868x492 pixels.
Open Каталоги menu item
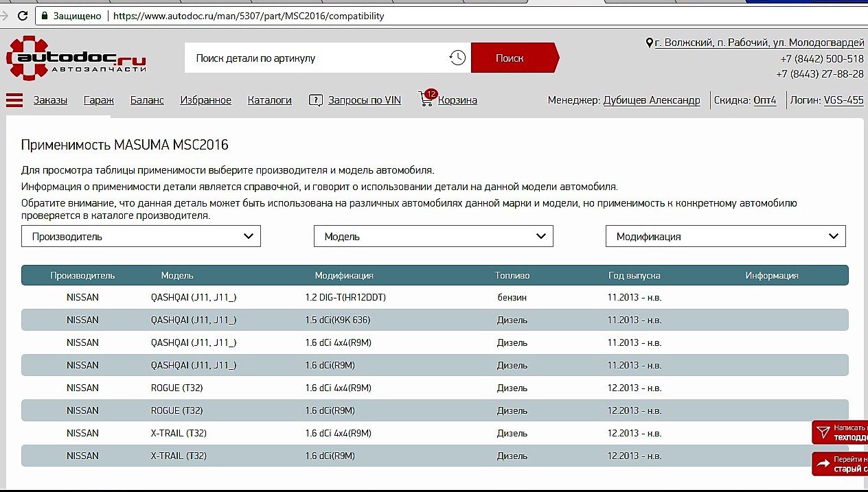point(270,100)
